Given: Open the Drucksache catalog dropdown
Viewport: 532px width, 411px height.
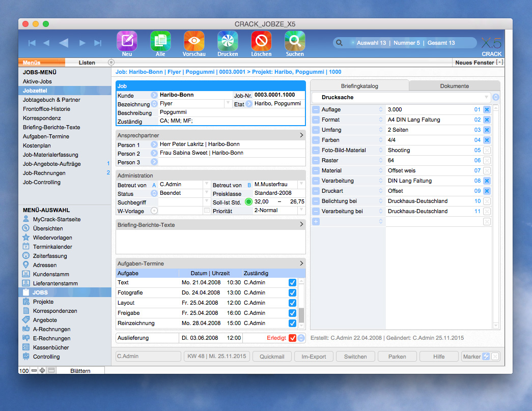Looking at the screenshot, I should point(486,97).
